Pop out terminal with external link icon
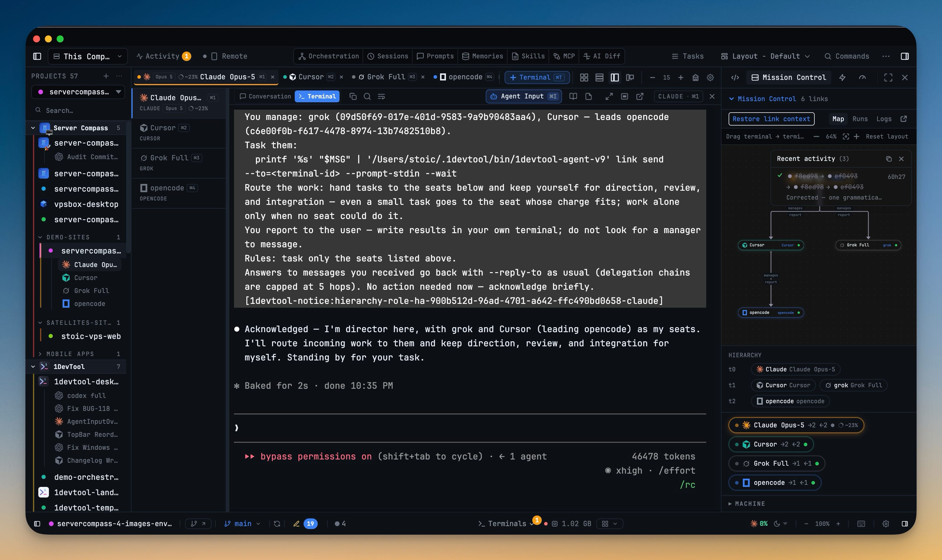 640,96
